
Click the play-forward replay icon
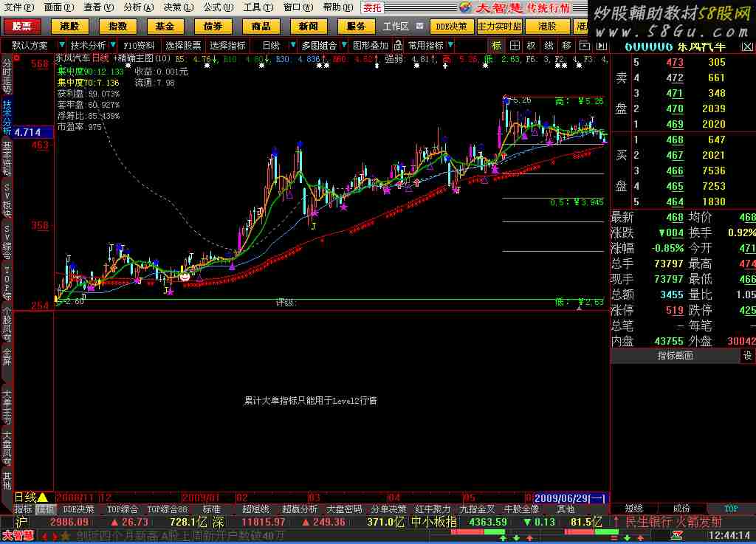tap(602, 46)
